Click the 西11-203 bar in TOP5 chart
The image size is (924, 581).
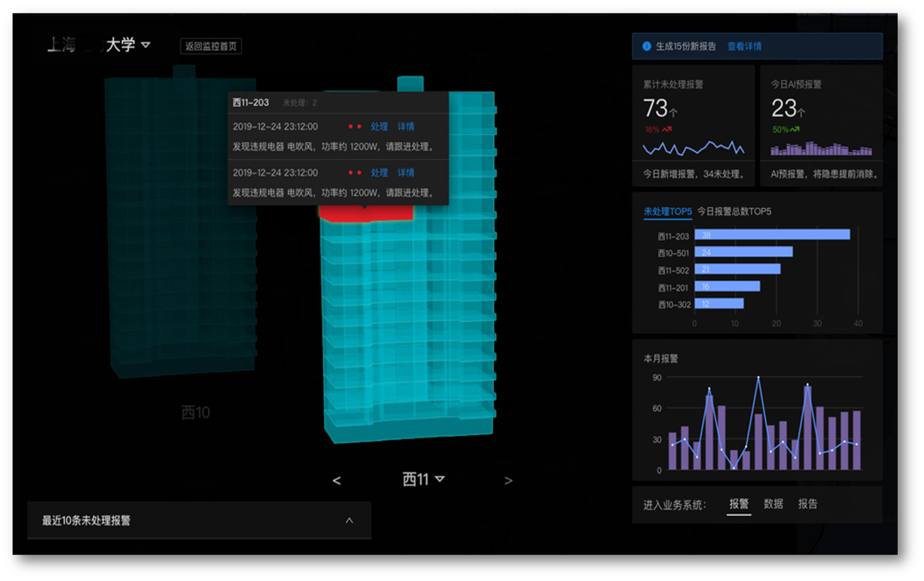(x=772, y=235)
